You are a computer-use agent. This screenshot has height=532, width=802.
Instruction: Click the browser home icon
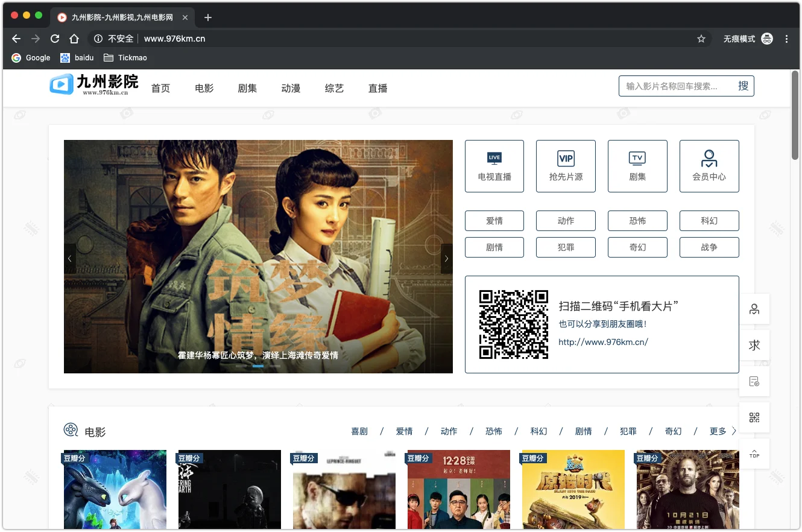(74, 39)
